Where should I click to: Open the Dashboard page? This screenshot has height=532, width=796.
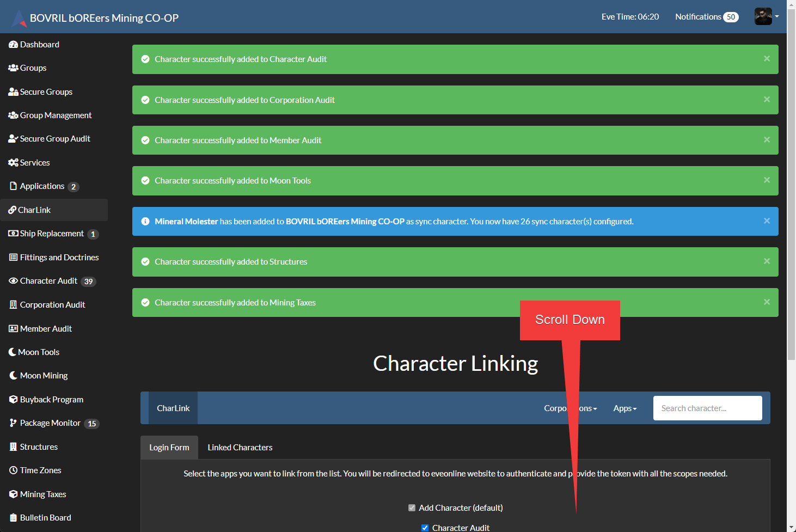click(38, 44)
